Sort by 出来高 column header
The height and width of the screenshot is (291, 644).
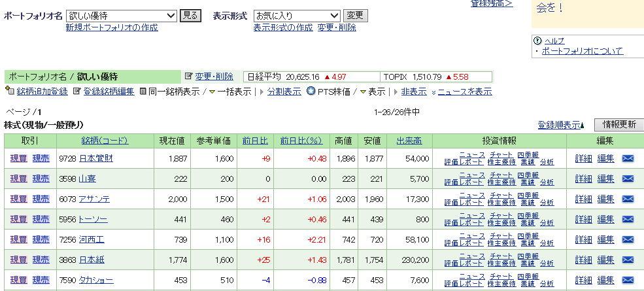click(x=409, y=141)
